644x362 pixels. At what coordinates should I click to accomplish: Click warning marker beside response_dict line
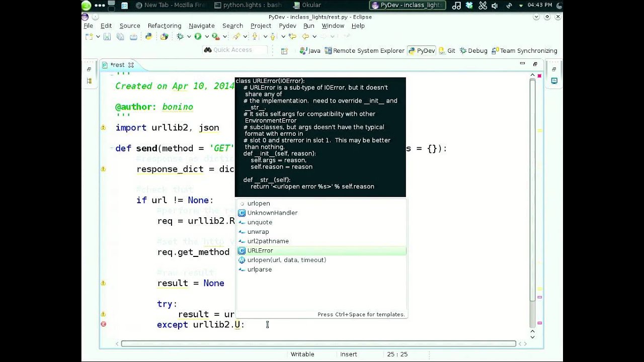pyautogui.click(x=103, y=169)
